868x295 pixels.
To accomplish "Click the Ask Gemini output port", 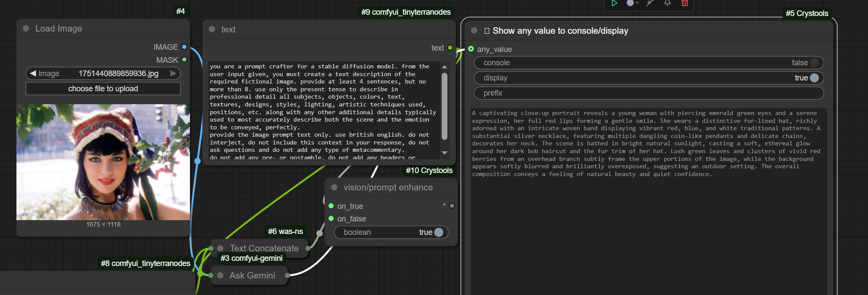I will (287, 275).
